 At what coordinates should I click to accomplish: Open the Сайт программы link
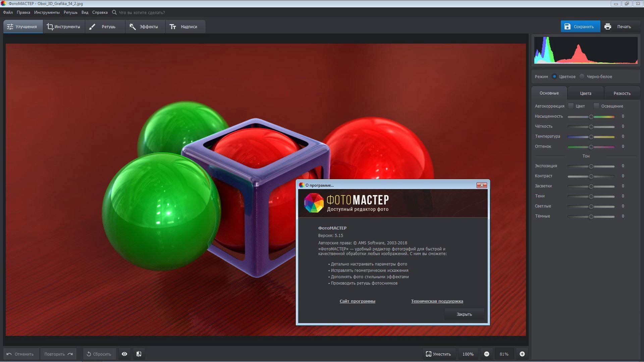click(357, 301)
